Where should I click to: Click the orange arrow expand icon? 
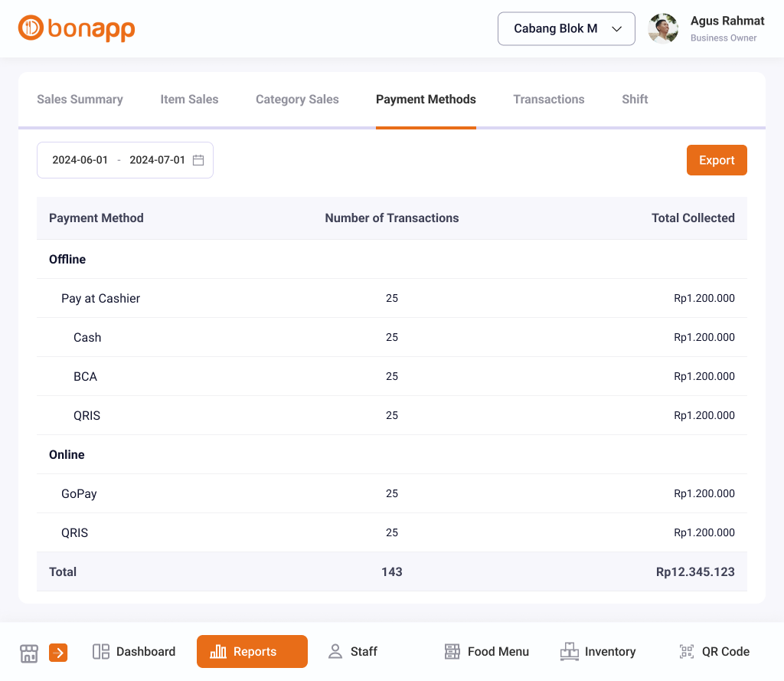(x=58, y=653)
